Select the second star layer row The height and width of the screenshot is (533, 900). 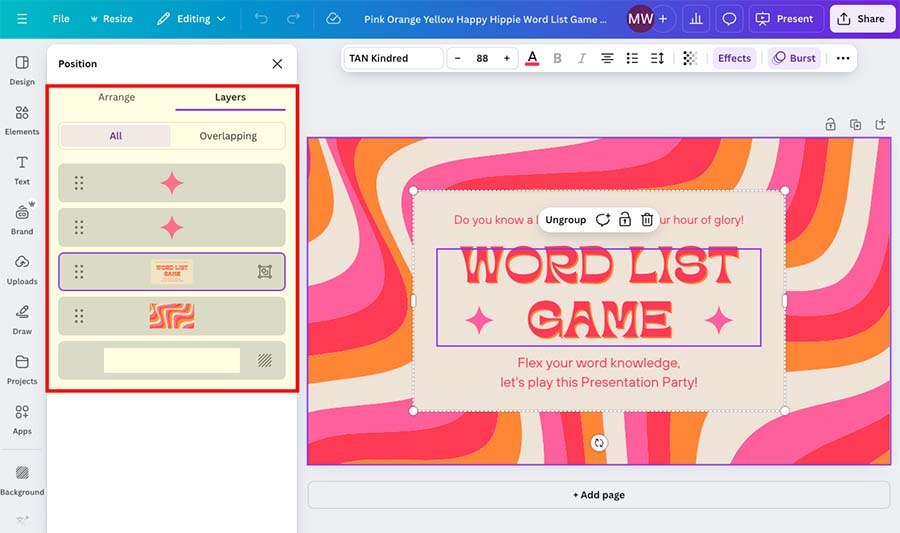[x=172, y=228]
